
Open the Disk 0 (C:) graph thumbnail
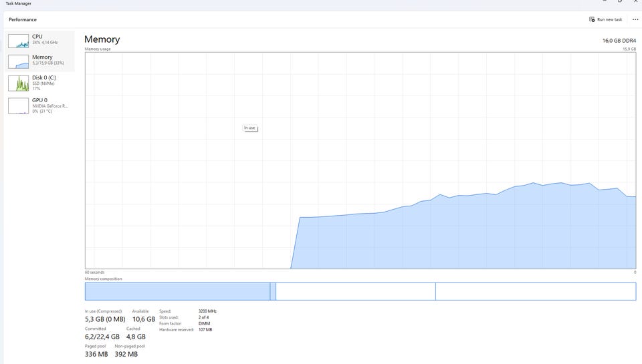(19, 83)
